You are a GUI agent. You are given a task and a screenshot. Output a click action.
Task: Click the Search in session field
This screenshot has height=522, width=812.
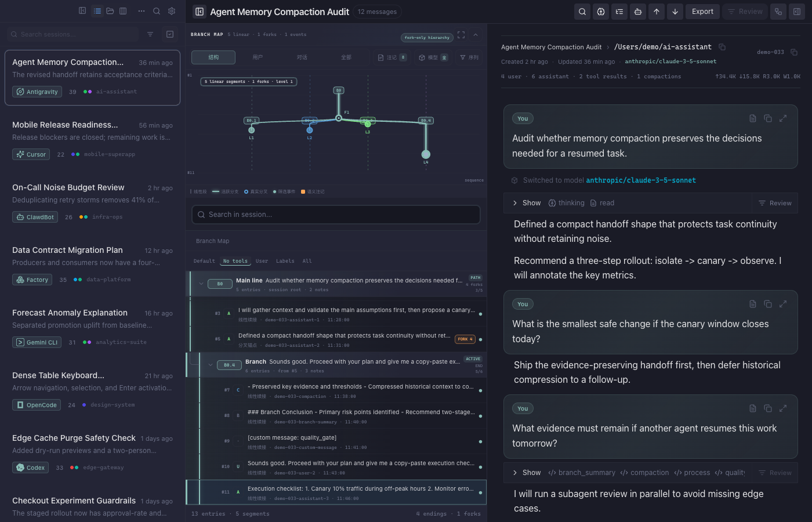[336, 215]
